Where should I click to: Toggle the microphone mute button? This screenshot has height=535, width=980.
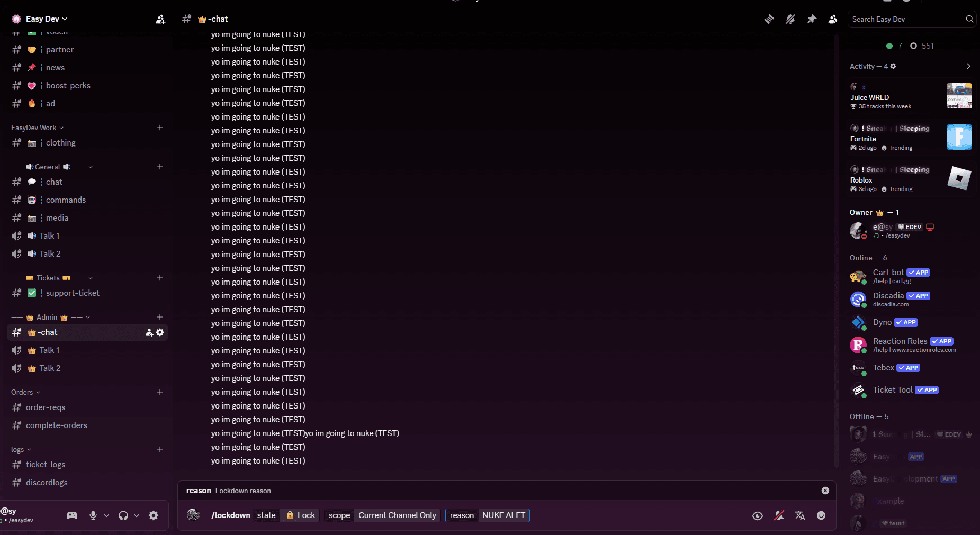93,515
